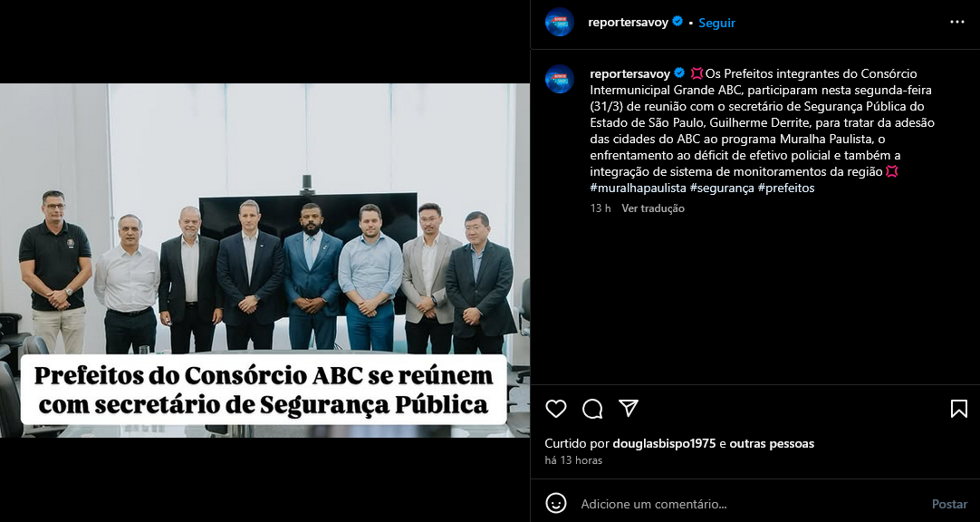Translate caption with Ver tradução
The width and height of the screenshot is (980, 522).
[652, 208]
